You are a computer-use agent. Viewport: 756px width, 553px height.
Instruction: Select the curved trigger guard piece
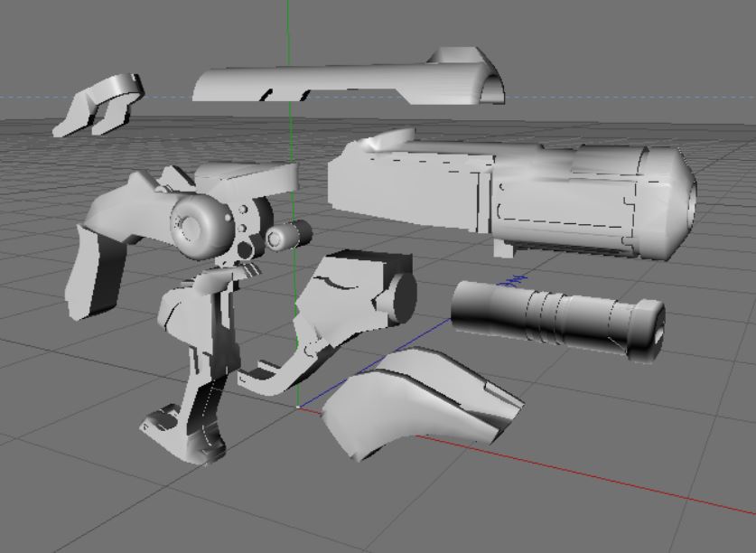pyautogui.click(x=287, y=367)
